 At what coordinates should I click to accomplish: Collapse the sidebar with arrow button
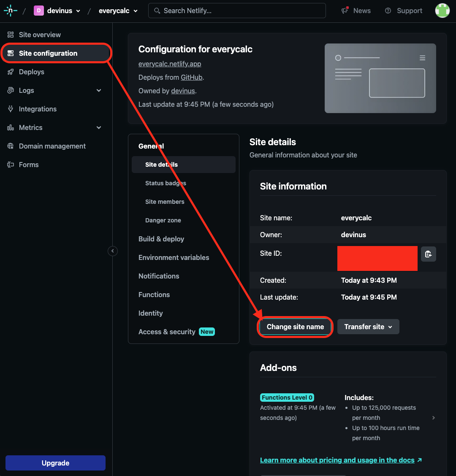[x=113, y=251]
